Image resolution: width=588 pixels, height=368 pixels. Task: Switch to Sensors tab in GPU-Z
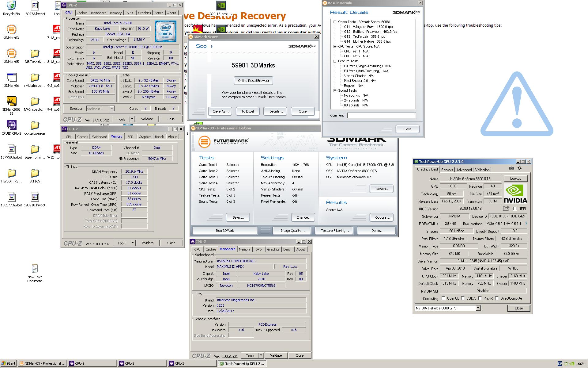point(447,170)
